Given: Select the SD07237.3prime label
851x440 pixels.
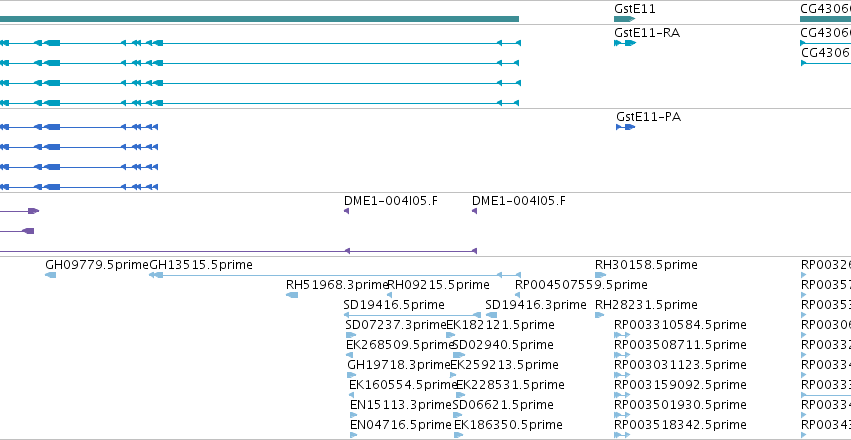Looking at the screenshot, I should (x=396, y=325).
